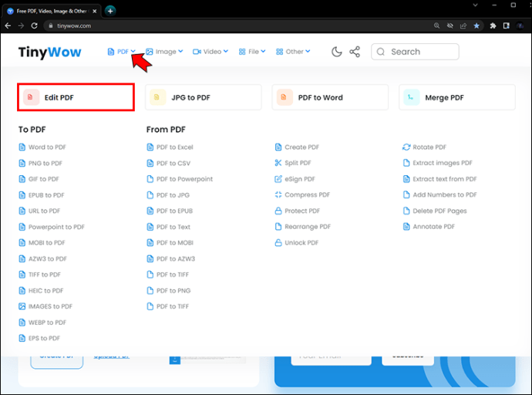The height and width of the screenshot is (395, 532).
Task: Click the Split PDF scissors icon
Action: coord(278,163)
